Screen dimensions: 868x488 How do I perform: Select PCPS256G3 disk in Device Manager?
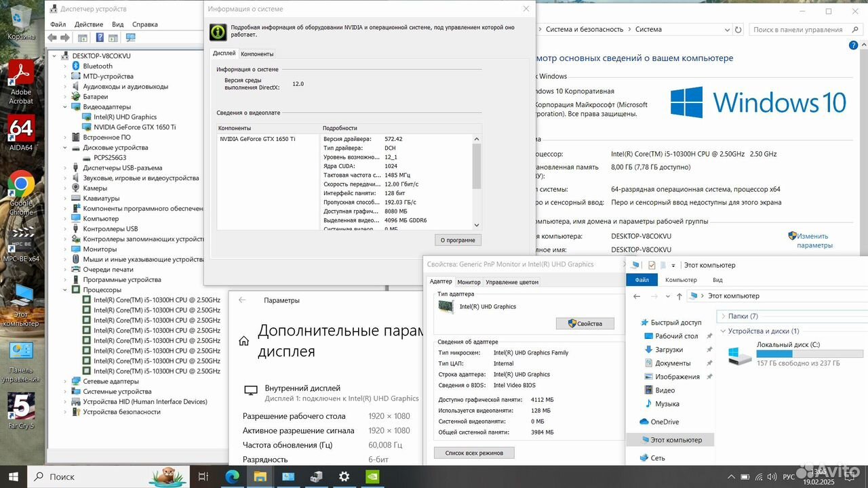point(110,157)
